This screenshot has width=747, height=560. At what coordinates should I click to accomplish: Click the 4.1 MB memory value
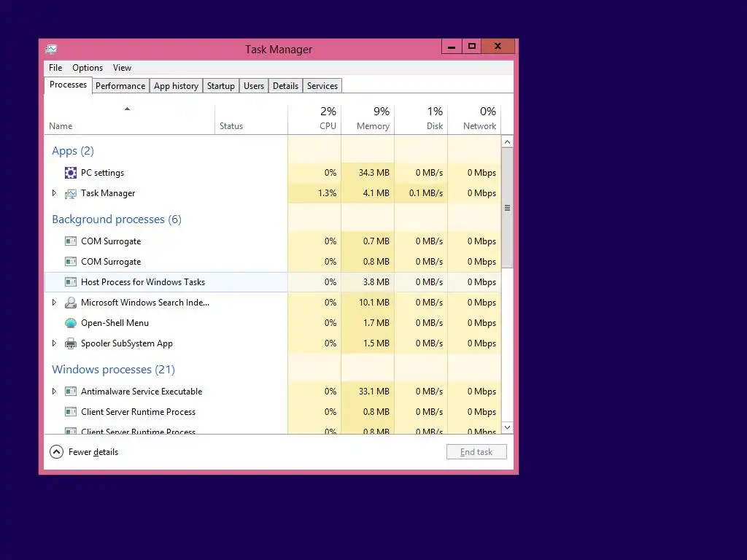376,193
